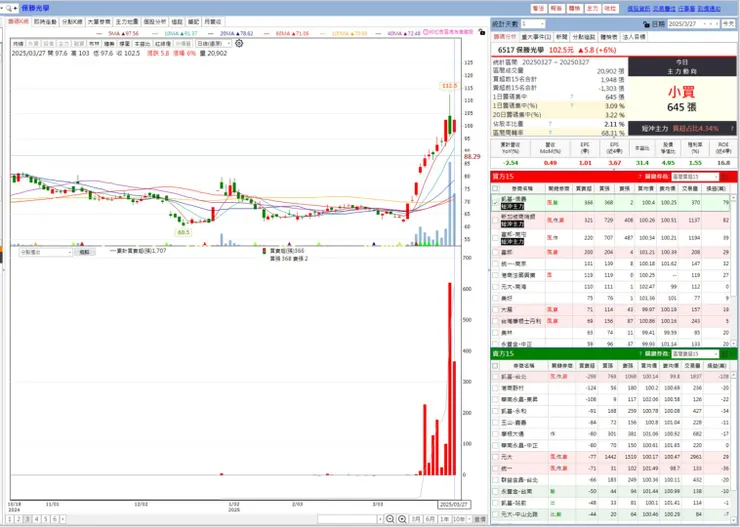Tick the checkbox for 華南永昌-東昇 row
Screen dimensions: 740x527
point(495,400)
